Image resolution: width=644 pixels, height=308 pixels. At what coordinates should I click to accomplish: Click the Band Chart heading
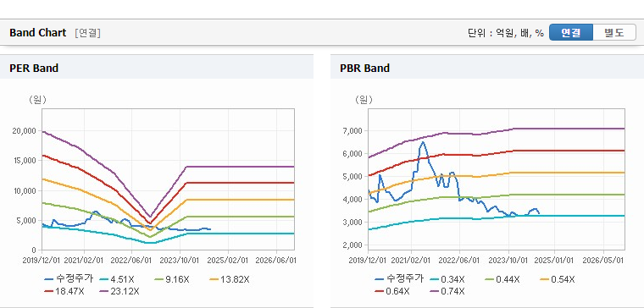(x=38, y=33)
